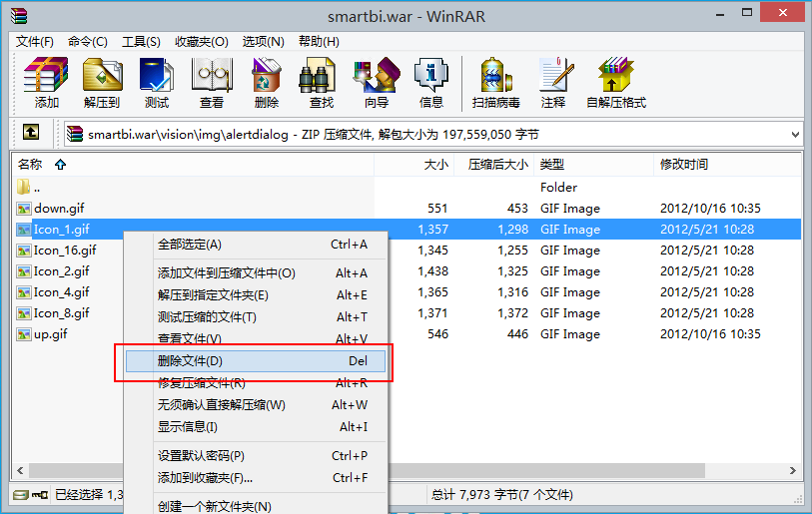
Task: Click the 2012/10/16 10:35 date of down.gif
Action: 710,209
